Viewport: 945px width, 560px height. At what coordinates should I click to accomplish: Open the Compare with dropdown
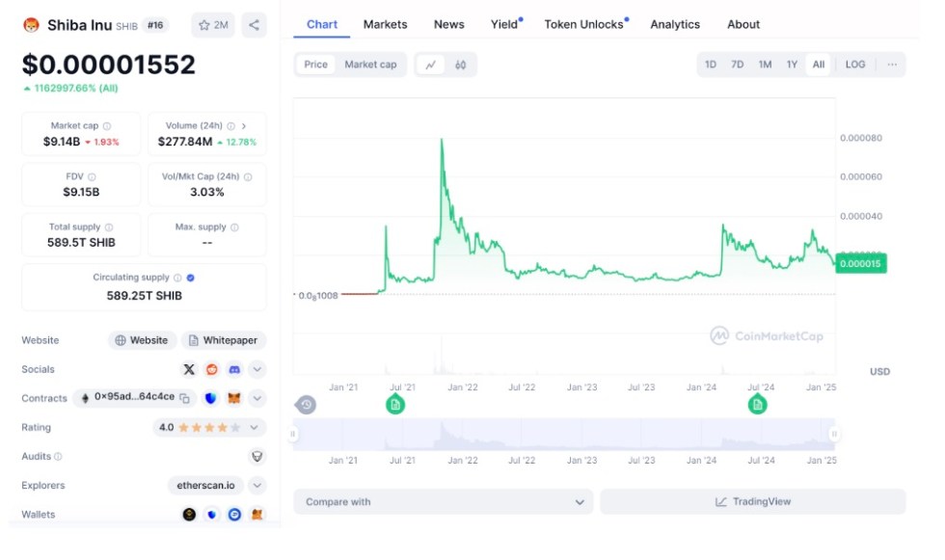coord(444,502)
